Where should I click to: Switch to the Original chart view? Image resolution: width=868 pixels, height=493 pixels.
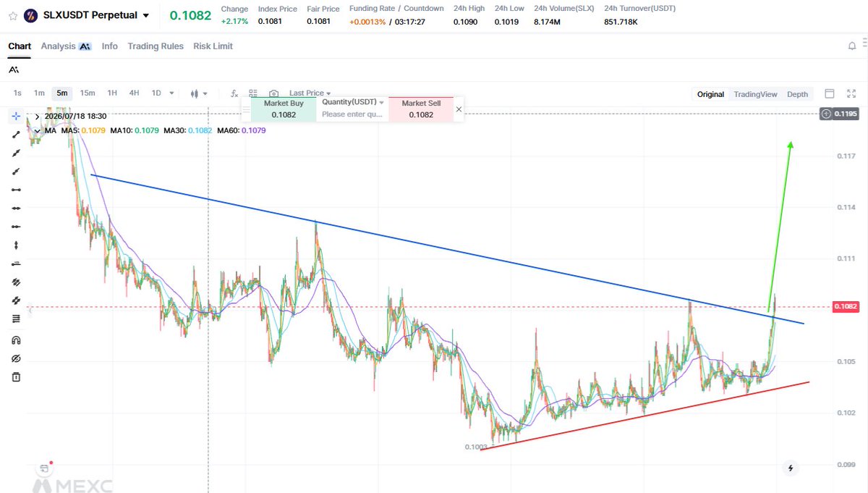point(710,94)
